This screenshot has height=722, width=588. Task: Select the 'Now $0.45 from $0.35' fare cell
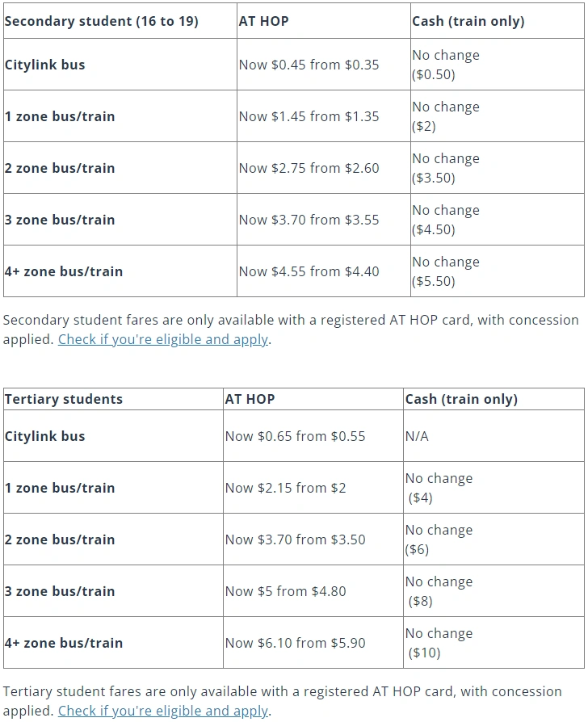pyautogui.click(x=309, y=65)
